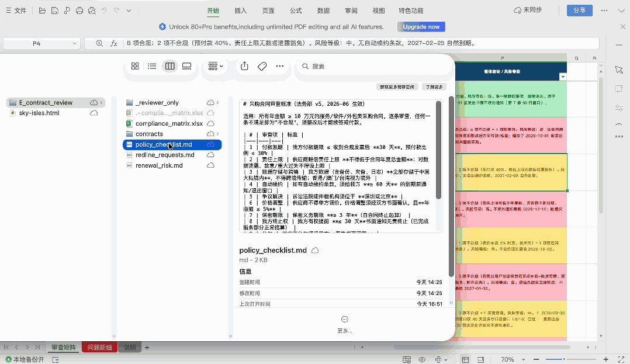Switch to the 视图 ribbon tab
The height and width of the screenshot is (364, 630).
(x=379, y=11)
